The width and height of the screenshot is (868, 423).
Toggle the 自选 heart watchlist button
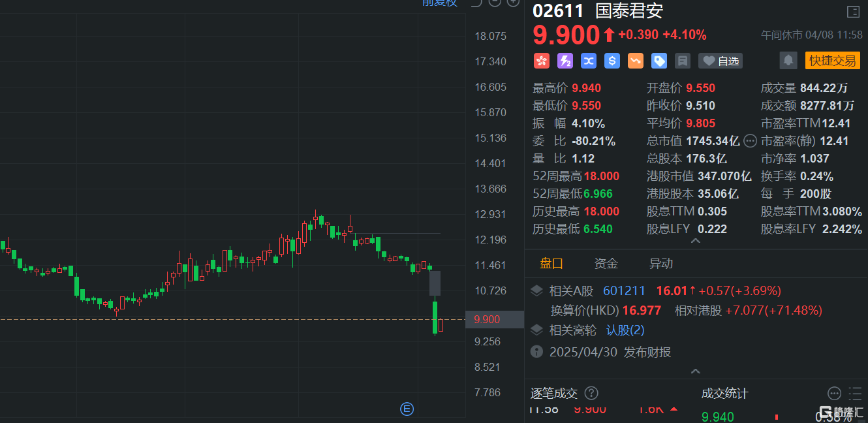tap(721, 61)
